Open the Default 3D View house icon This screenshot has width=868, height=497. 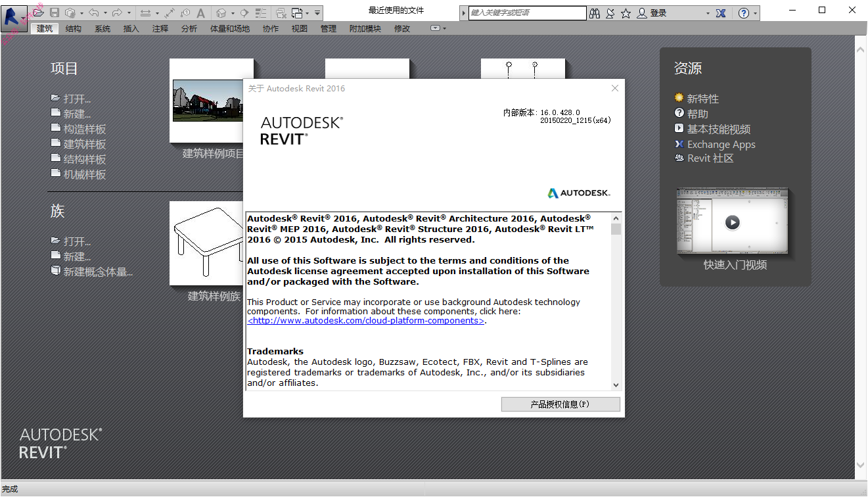[221, 12]
